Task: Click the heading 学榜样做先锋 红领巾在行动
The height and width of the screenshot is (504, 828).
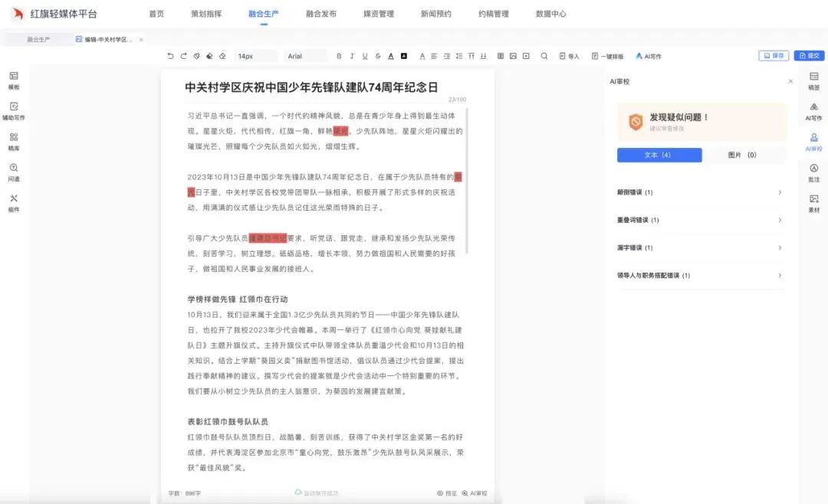Action: tap(238, 299)
